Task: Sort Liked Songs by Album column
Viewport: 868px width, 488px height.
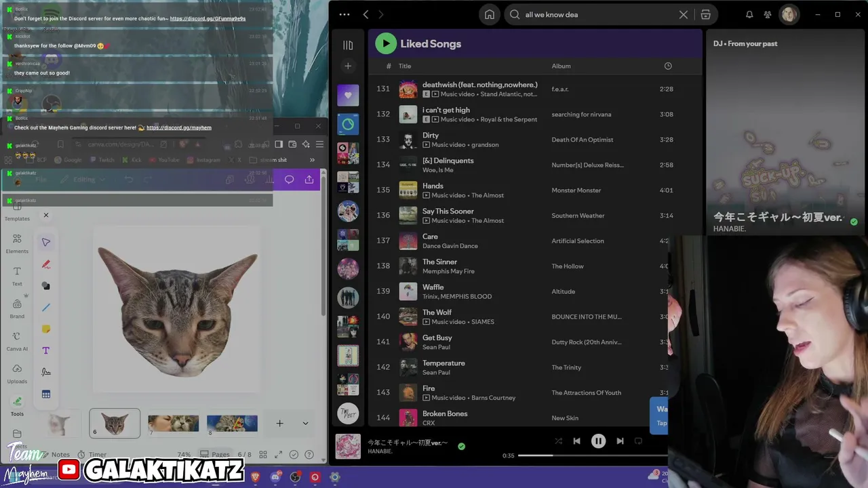Action: click(561, 66)
